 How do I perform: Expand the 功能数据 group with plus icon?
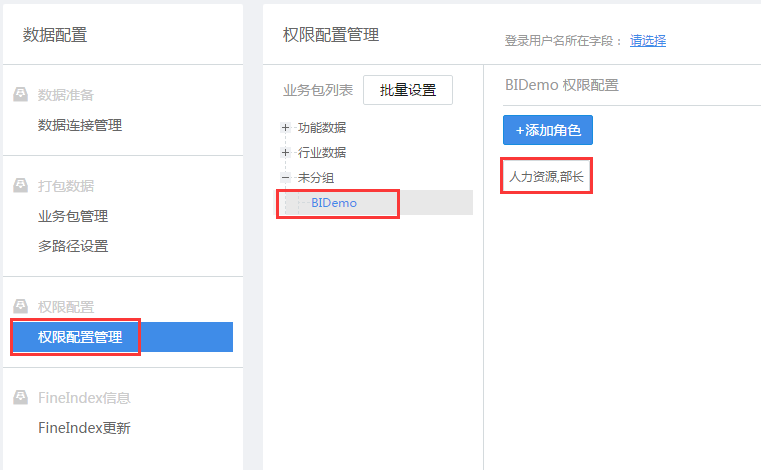tap(286, 128)
